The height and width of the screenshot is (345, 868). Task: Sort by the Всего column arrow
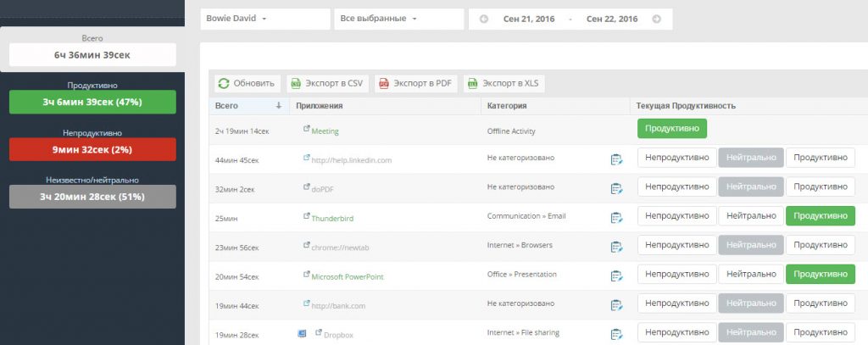[x=279, y=106]
